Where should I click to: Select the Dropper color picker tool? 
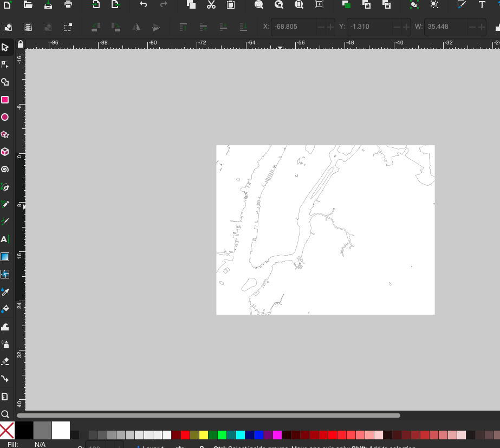pyautogui.click(x=5, y=292)
